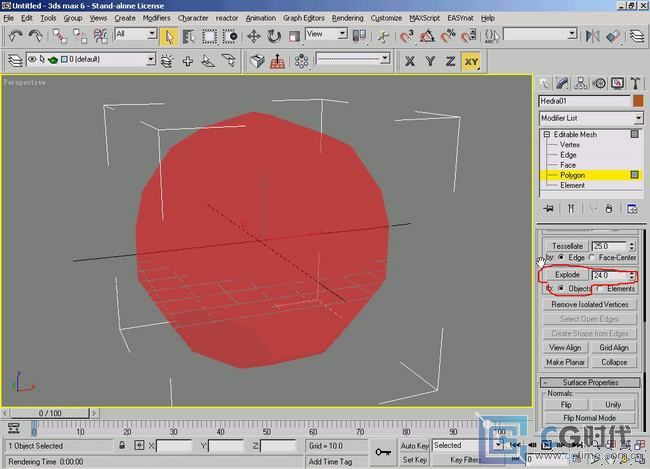Toggle the Percent Snap icon
This screenshot has width=650, height=469.
(x=448, y=36)
